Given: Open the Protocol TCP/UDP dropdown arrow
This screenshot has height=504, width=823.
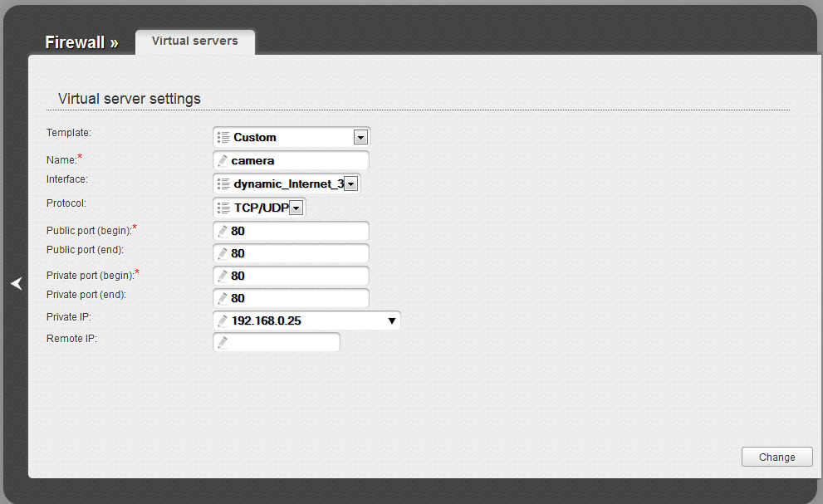Looking at the screenshot, I should 296,208.
